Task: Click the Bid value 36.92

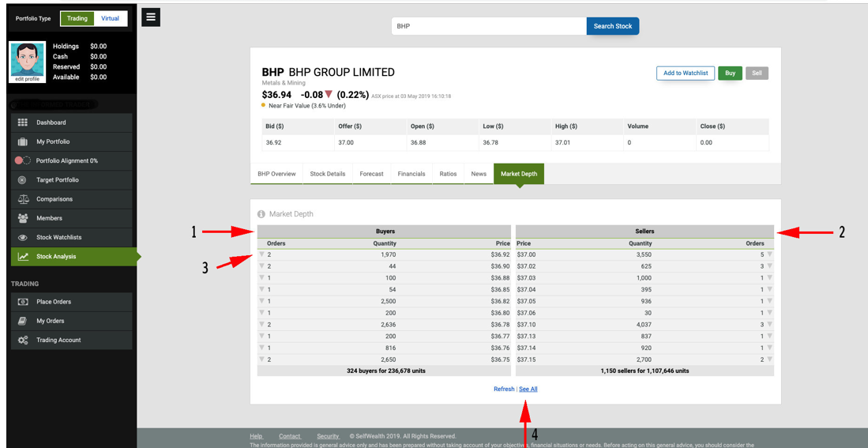Action: 273,142
